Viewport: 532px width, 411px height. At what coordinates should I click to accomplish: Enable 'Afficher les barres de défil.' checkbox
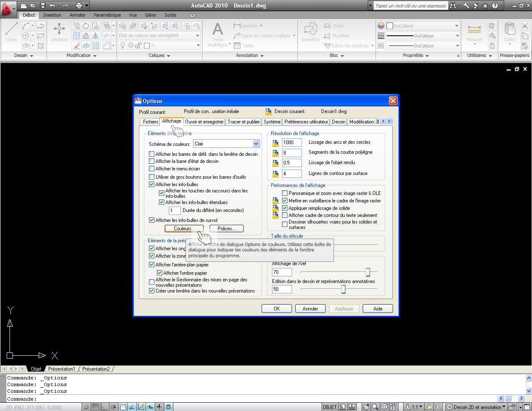click(152, 154)
